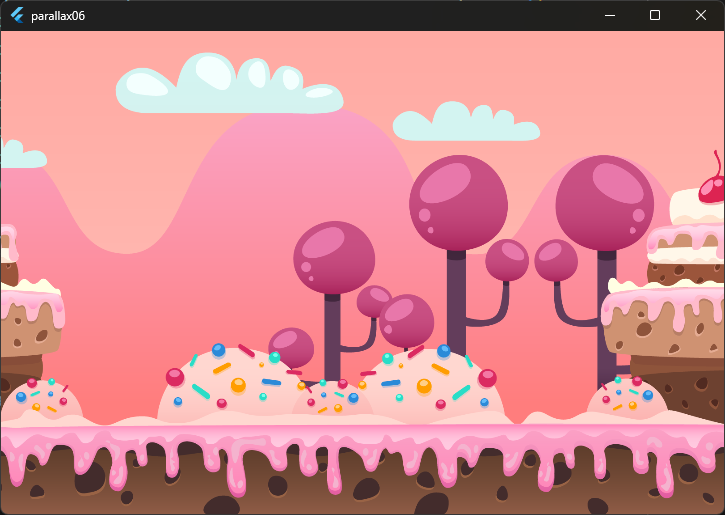
Task: Click the parallax06 window title text
Action: [x=58, y=16]
